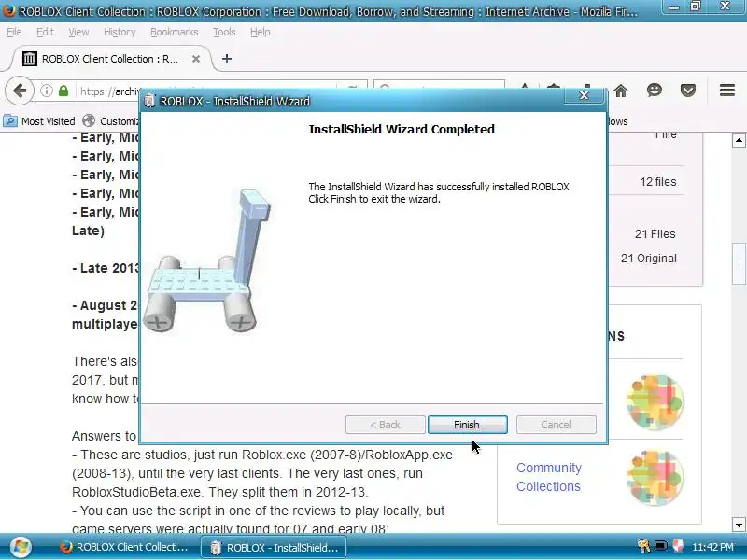The image size is (747, 560).
Task: Minimize the Firefox window
Action: click(x=673, y=7)
